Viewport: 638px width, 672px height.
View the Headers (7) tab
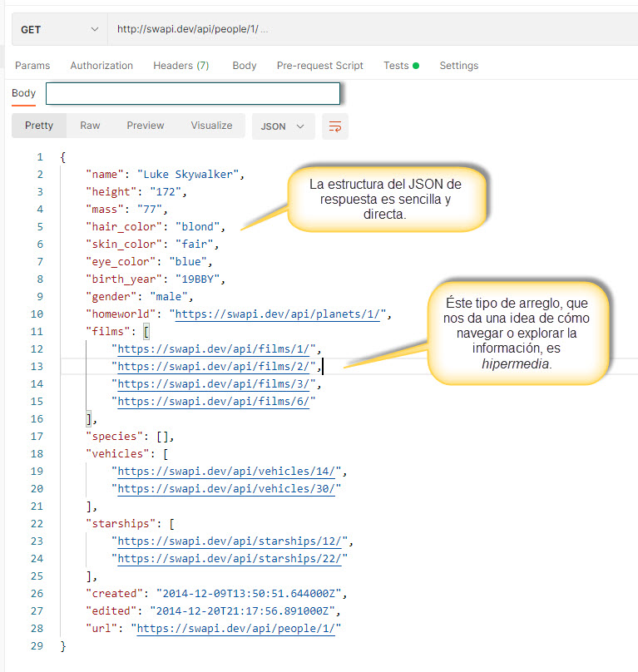(x=181, y=65)
